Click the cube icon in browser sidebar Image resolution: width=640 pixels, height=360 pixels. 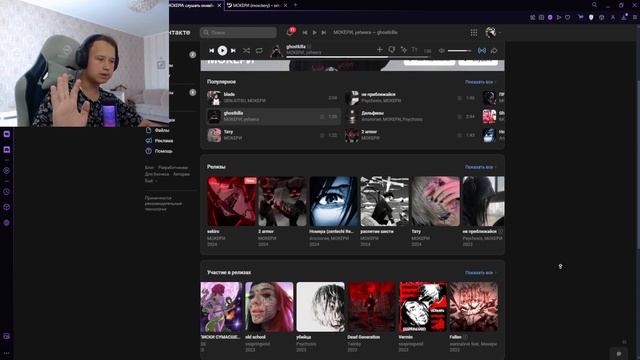click(7, 207)
